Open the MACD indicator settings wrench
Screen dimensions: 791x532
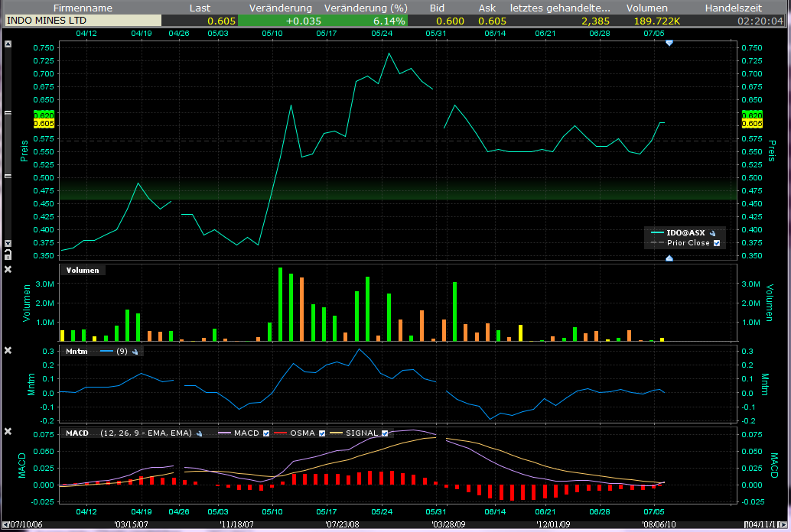pos(198,433)
